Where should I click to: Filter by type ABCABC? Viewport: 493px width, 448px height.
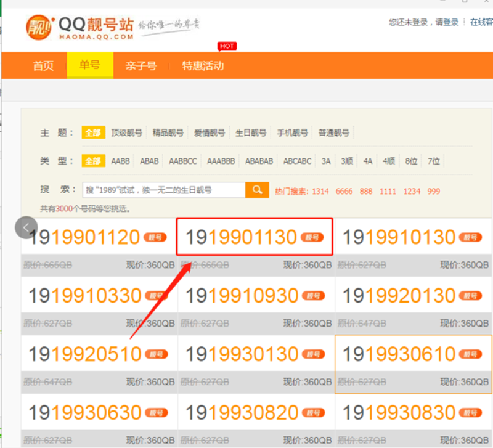coord(297,161)
